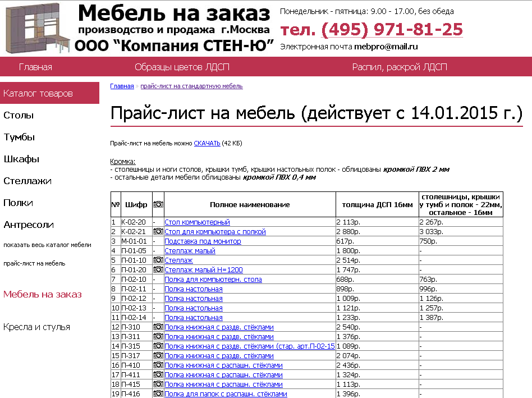Screen dimensions: 532x398
Task: Click Полка настольная in row П-02-14
Action: (x=194, y=317)
